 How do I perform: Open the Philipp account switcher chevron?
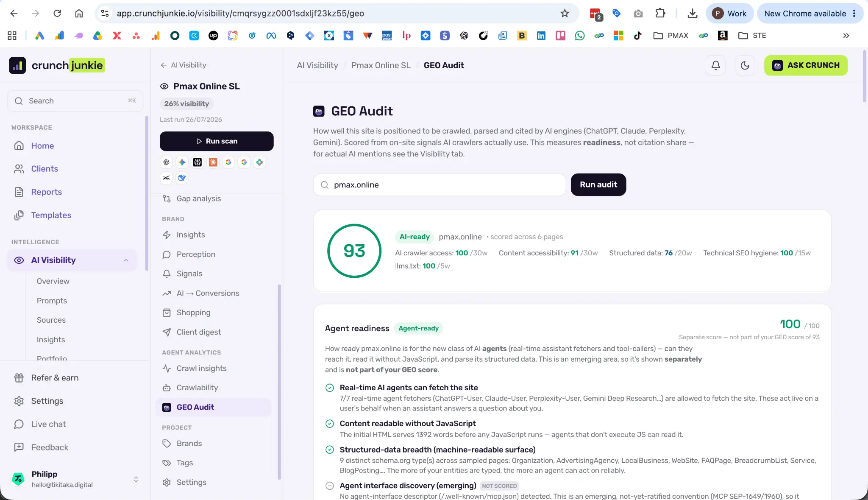[136, 479]
